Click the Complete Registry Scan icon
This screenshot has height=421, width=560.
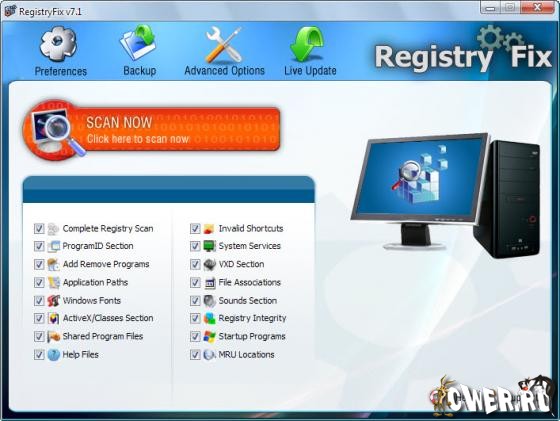click(x=53, y=229)
